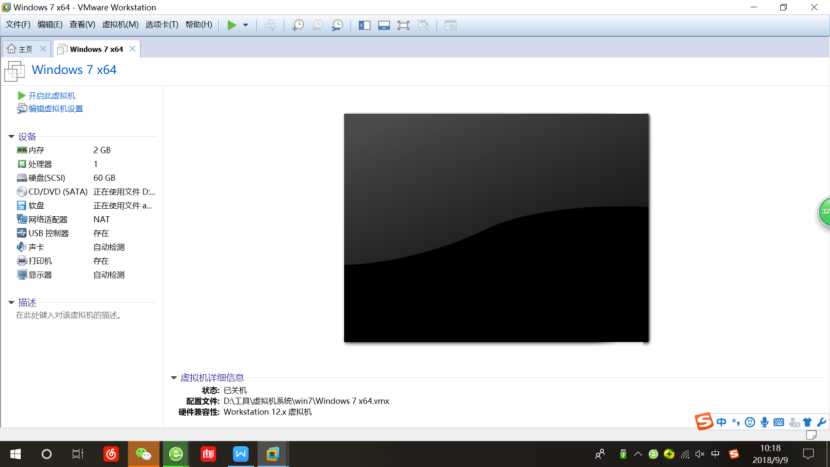
Task: Click the VMware Workstation taskbar icon
Action: (273, 454)
